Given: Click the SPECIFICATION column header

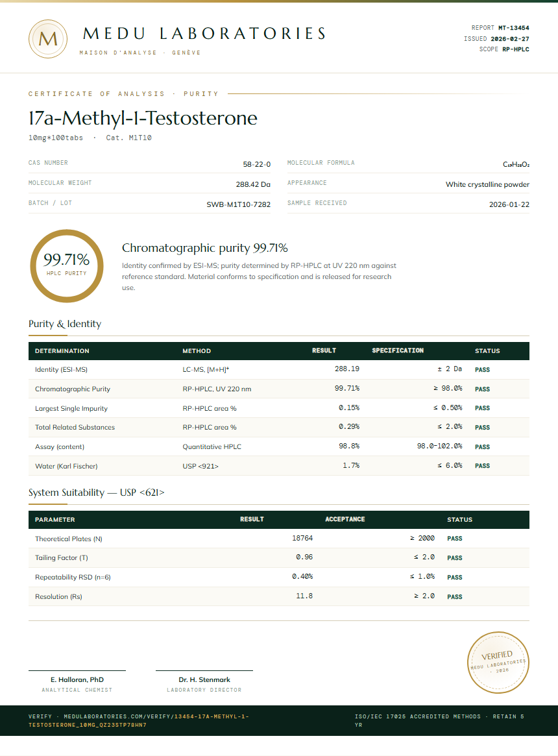Looking at the screenshot, I should [x=397, y=351].
